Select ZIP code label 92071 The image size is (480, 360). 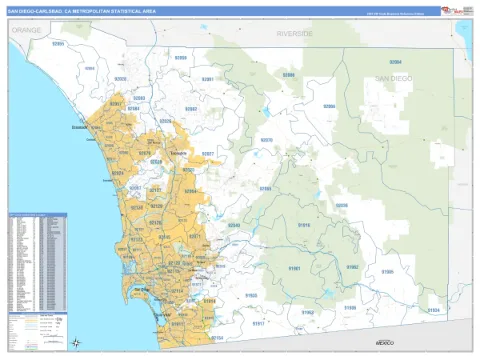tap(195, 236)
